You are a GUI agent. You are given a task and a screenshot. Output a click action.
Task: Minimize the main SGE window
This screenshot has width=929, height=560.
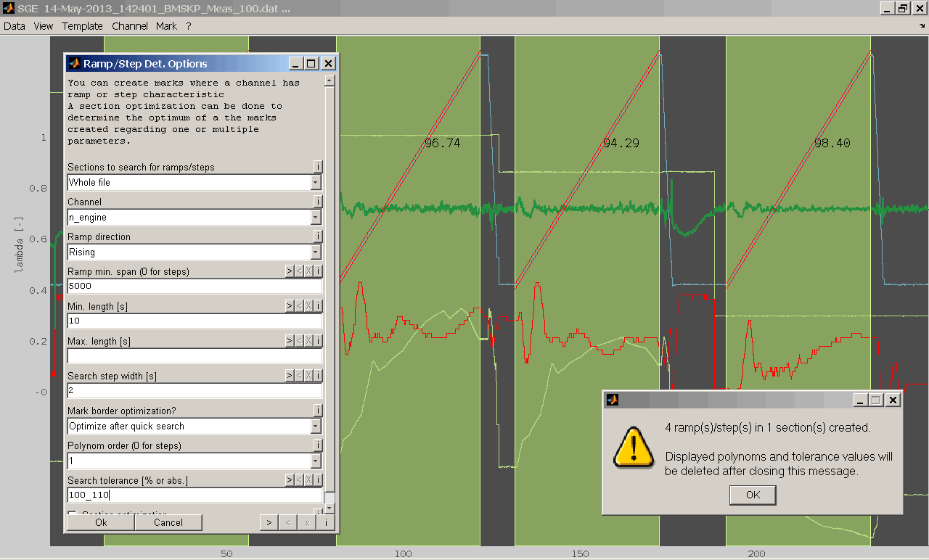(888, 8)
